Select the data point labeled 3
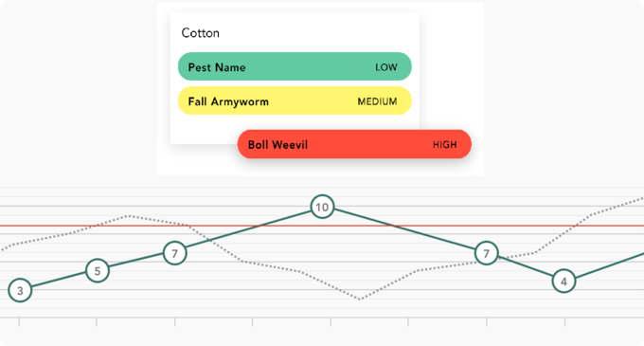 tap(20, 290)
